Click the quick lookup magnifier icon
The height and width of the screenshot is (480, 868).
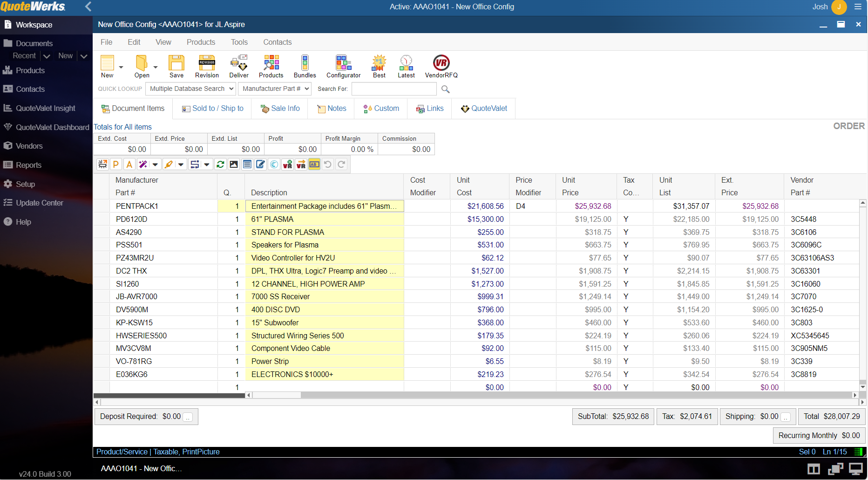pyautogui.click(x=445, y=89)
